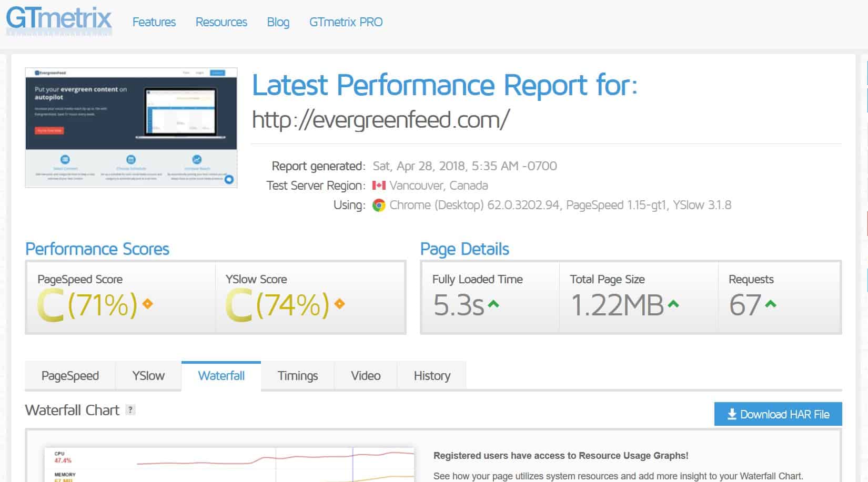Viewport: 868px width, 482px height.
Task: Click the Vancouver, Canada region text
Action: [x=439, y=186]
